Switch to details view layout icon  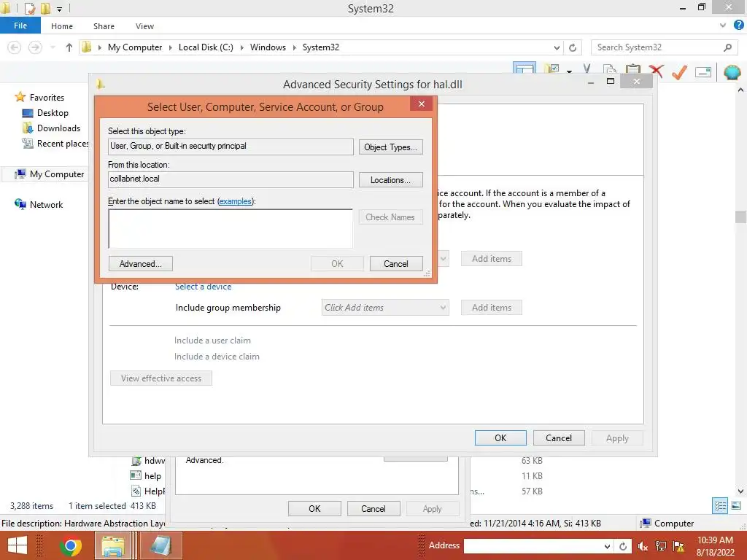(720, 506)
